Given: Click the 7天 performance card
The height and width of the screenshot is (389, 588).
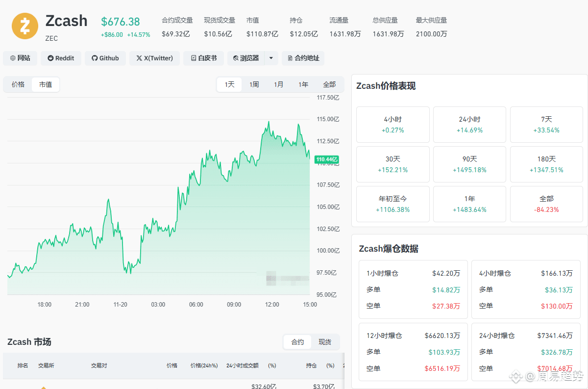Looking at the screenshot, I should tap(546, 125).
